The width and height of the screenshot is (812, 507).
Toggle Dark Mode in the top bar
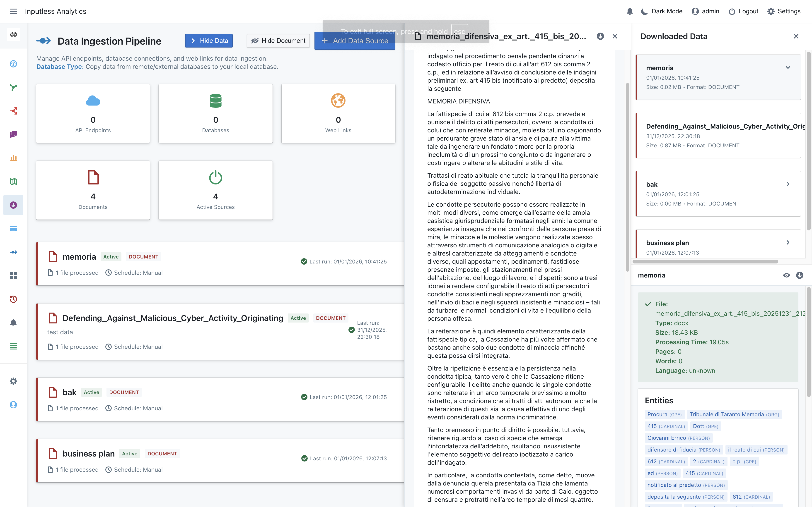(661, 11)
